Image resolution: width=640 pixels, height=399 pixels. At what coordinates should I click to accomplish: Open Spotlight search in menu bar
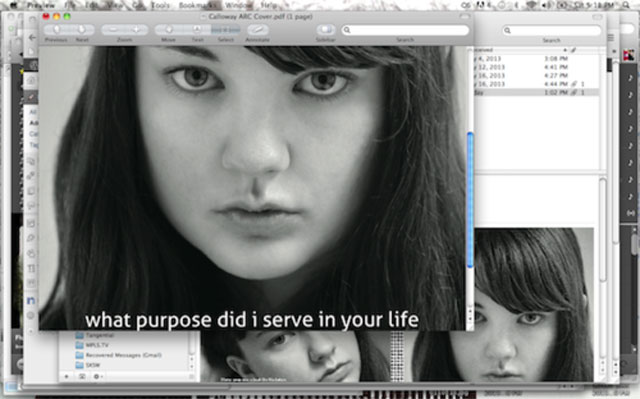tap(626, 5)
